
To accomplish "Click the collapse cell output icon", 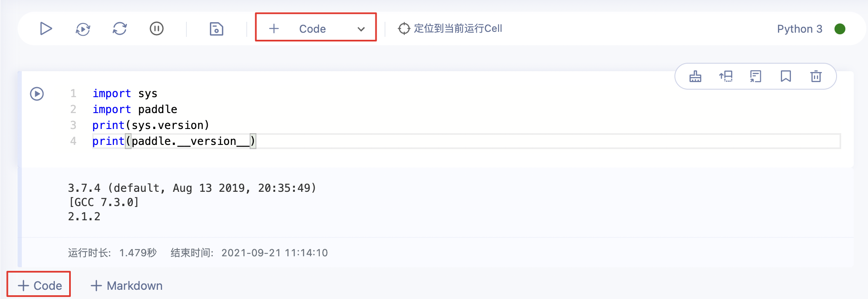I will pos(756,76).
